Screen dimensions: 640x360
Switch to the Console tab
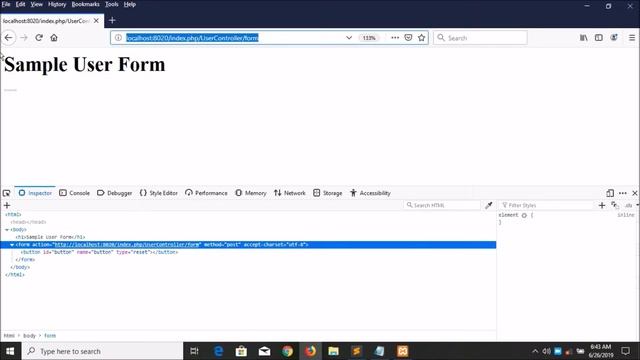tap(74, 193)
